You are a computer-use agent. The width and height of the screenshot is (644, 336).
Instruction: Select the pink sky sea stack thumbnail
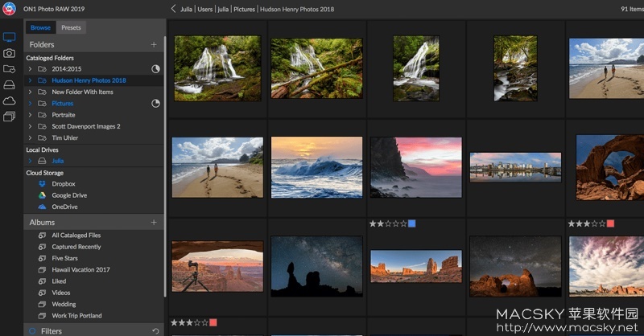[416, 167]
